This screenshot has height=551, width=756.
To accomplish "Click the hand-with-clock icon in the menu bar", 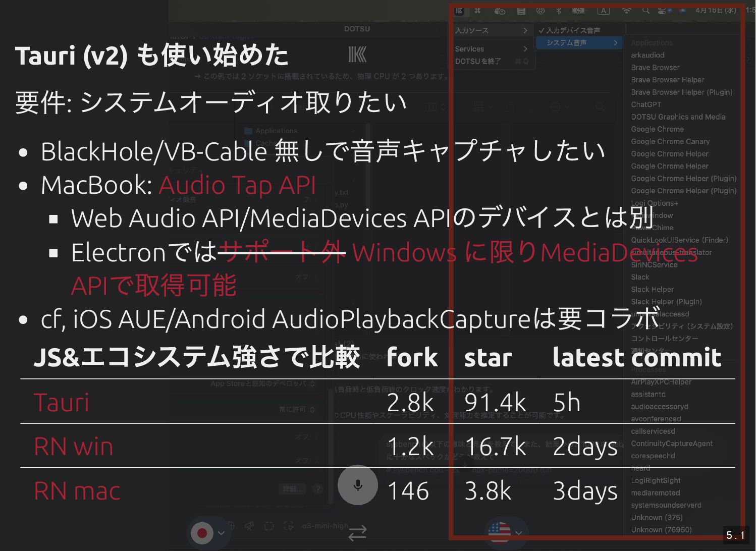I will point(500,11).
